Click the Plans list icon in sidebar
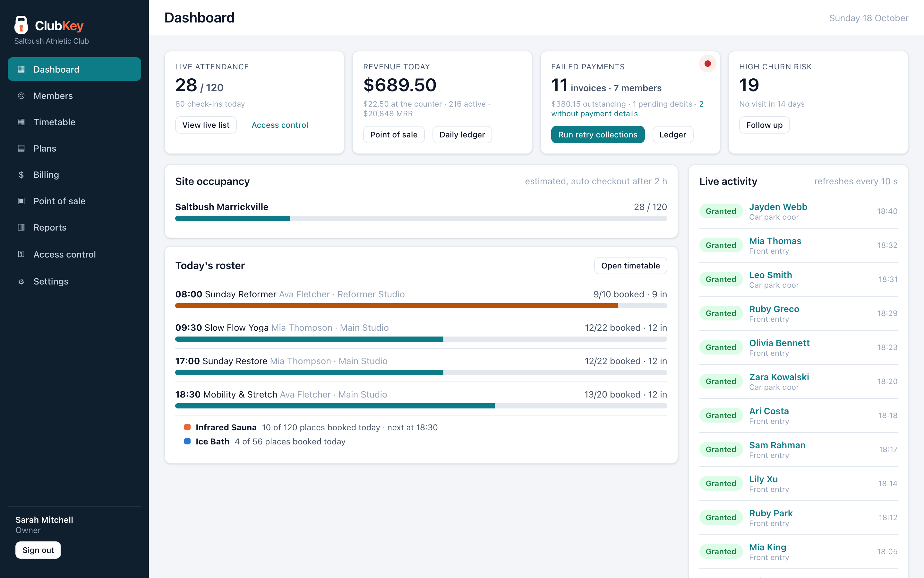Screen dimensions: 924x578 [x=21, y=148]
